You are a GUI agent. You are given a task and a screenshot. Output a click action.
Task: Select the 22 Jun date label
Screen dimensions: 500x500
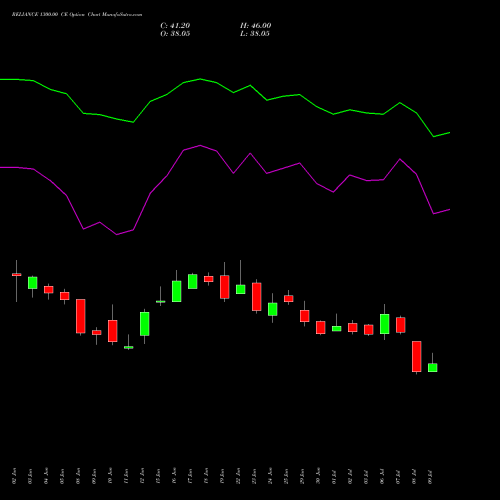point(238,476)
